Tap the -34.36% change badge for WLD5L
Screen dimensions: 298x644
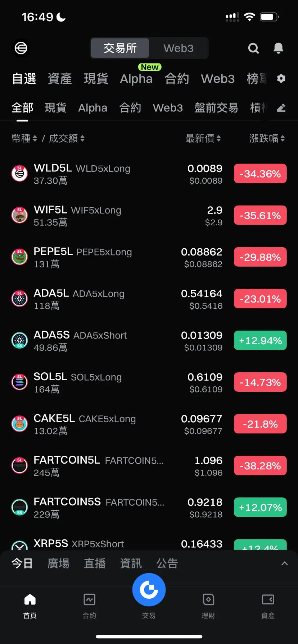click(x=260, y=174)
